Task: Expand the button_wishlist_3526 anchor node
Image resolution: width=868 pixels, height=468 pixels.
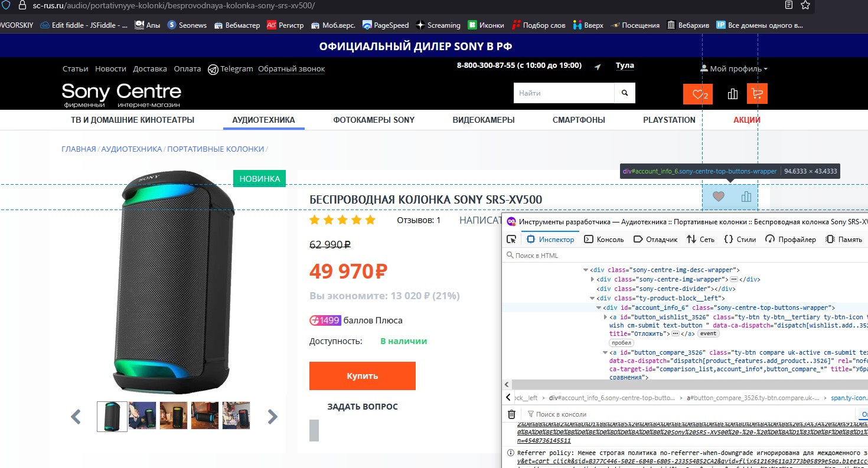Action: (605, 317)
